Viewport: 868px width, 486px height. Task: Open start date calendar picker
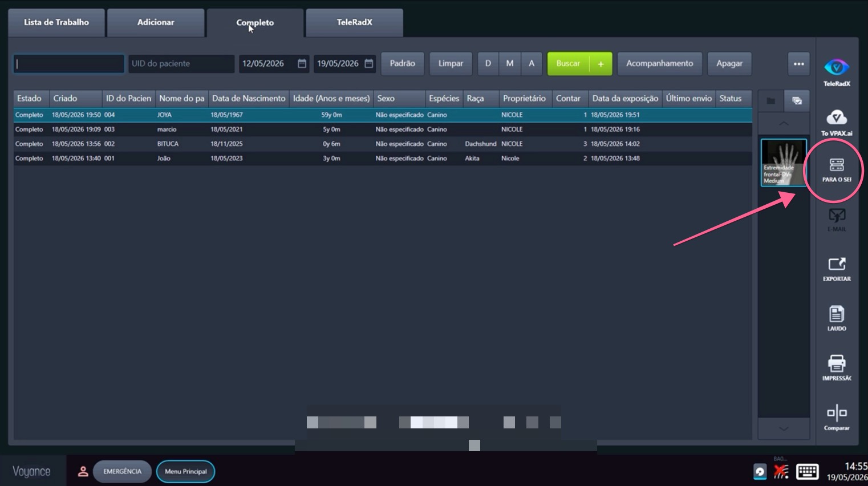pos(302,63)
